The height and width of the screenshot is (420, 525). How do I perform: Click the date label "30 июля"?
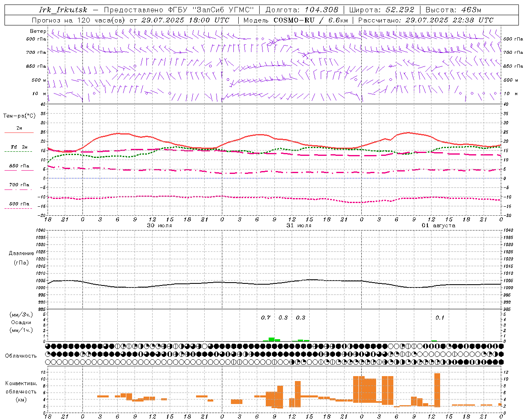click(x=160, y=226)
